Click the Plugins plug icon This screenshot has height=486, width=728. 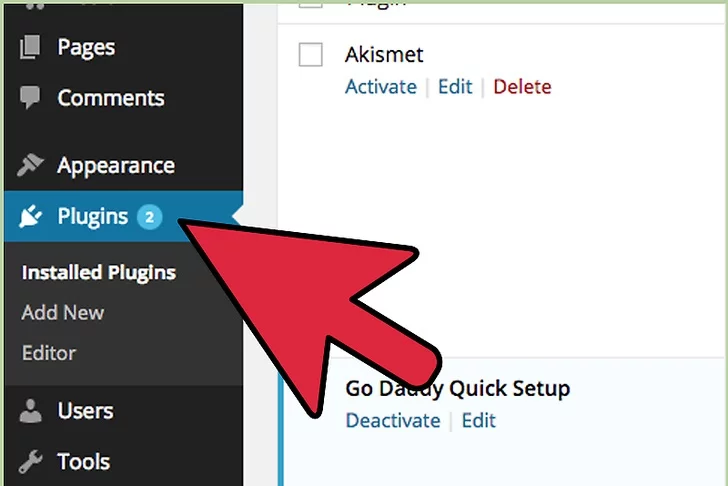click(31, 216)
